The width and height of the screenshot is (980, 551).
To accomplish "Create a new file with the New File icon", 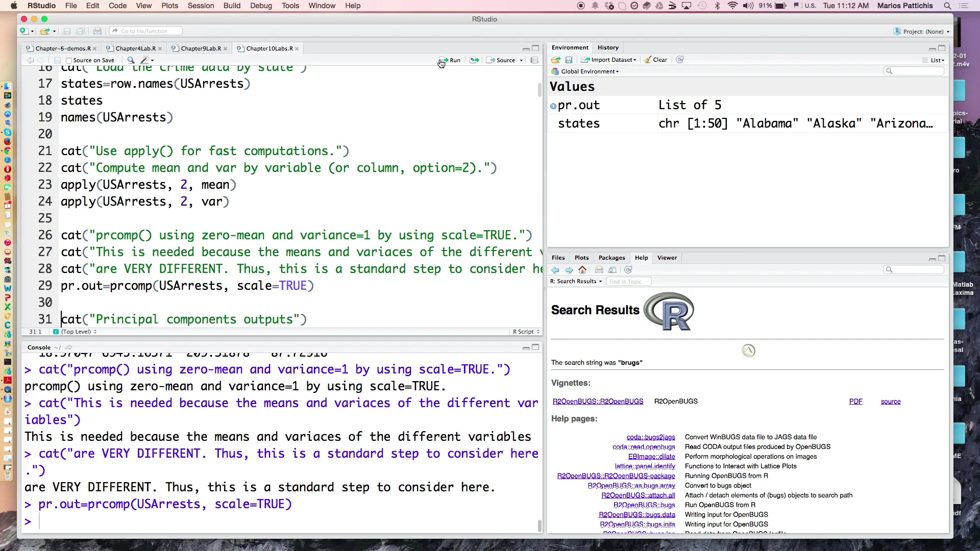I will tap(24, 31).
